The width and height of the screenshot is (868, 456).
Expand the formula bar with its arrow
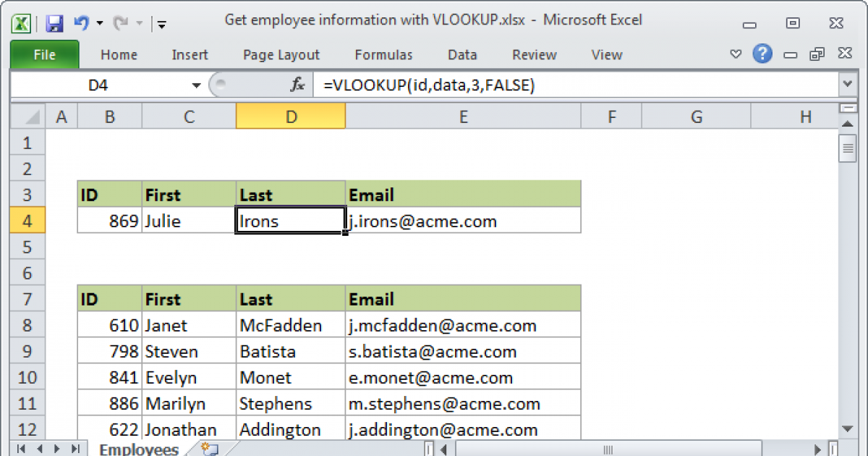[847, 85]
